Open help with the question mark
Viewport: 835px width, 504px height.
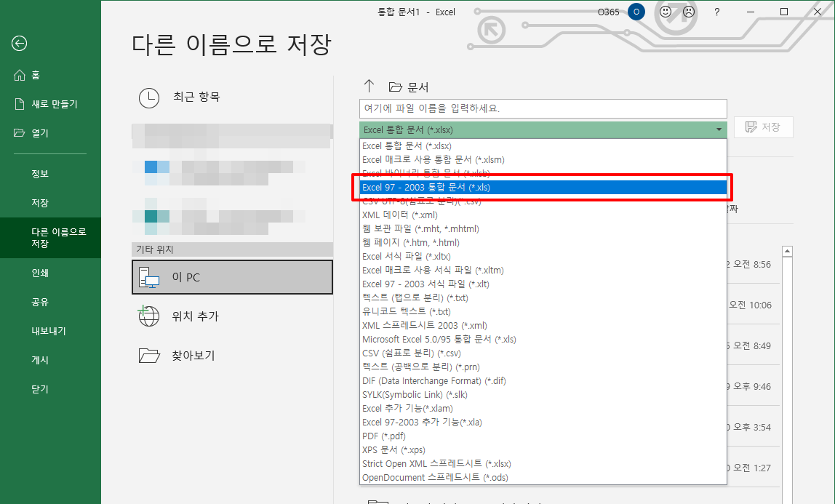716,12
